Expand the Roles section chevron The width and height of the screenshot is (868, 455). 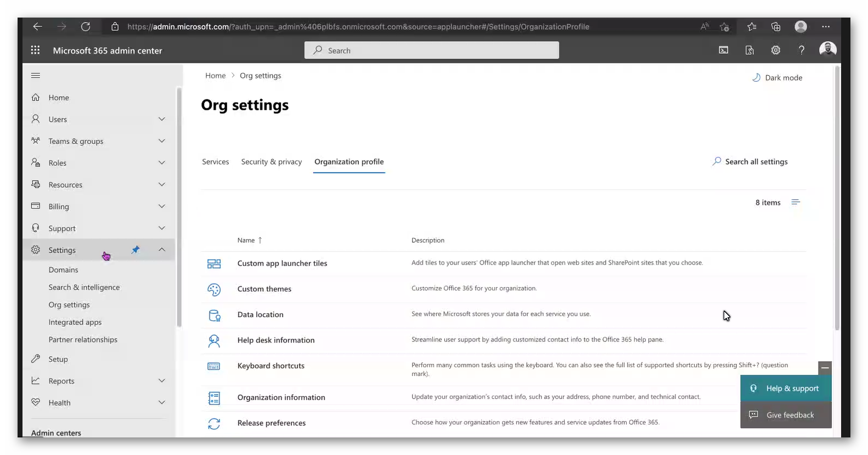point(162,162)
